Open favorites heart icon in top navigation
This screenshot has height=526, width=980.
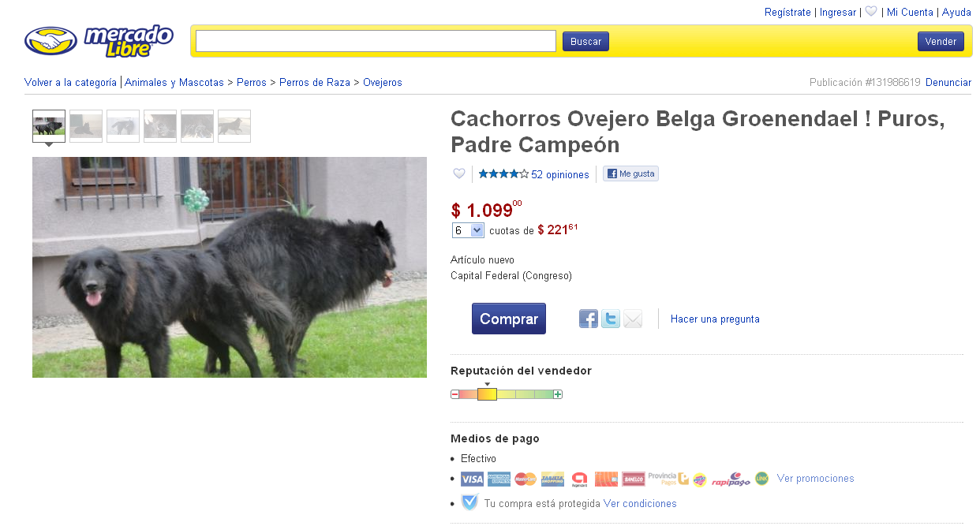871,12
